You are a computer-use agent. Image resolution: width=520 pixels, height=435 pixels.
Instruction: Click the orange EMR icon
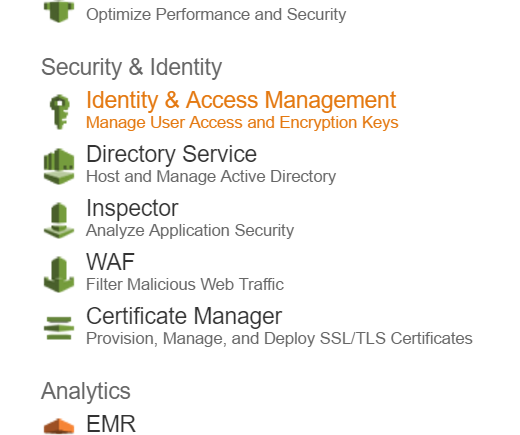click(x=59, y=426)
